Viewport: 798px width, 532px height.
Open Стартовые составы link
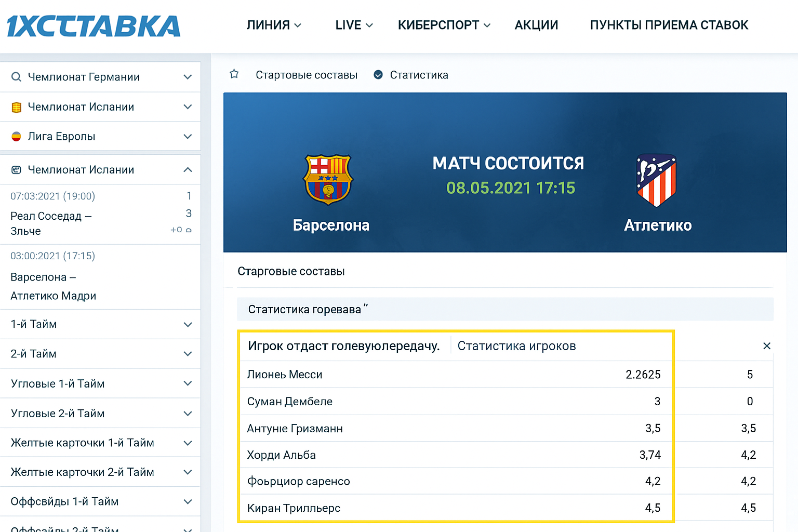[307, 75]
